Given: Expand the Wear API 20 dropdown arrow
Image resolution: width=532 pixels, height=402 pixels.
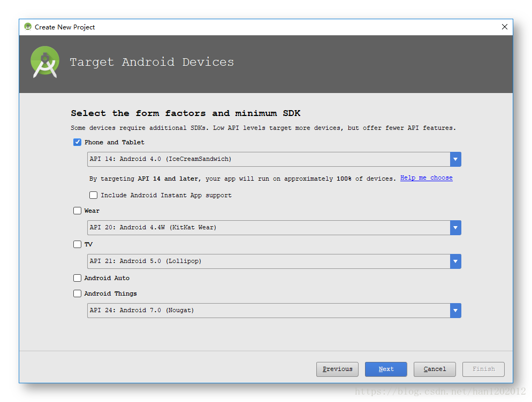Looking at the screenshot, I should pyautogui.click(x=455, y=227).
